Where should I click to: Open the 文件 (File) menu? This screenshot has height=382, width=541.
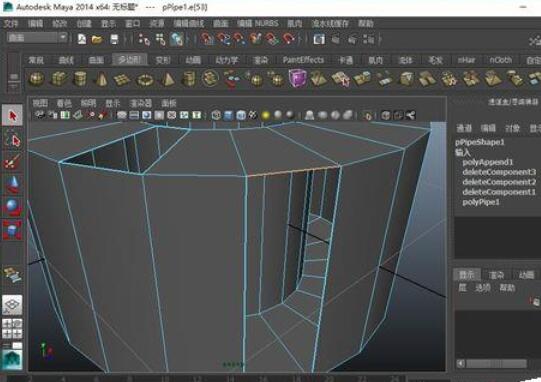point(11,23)
